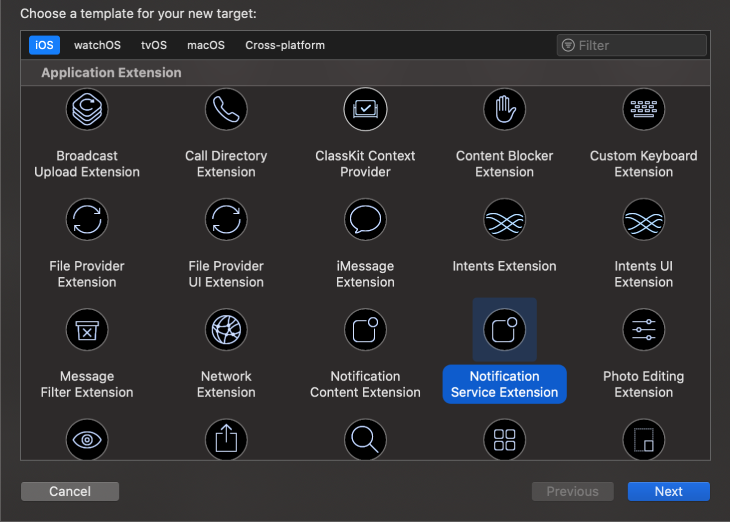This screenshot has height=522, width=730.
Task: Switch to the iOS platform tab
Action: pyautogui.click(x=44, y=45)
